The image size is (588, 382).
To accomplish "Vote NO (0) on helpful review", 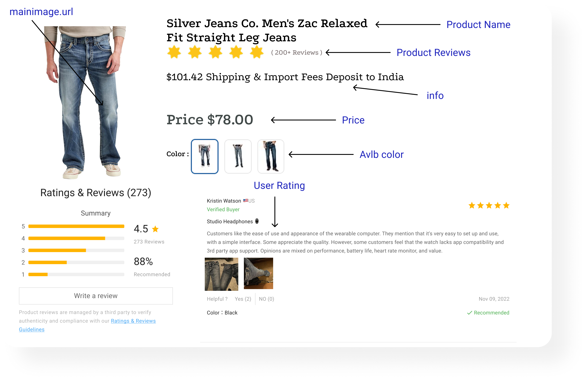I will click(x=266, y=299).
